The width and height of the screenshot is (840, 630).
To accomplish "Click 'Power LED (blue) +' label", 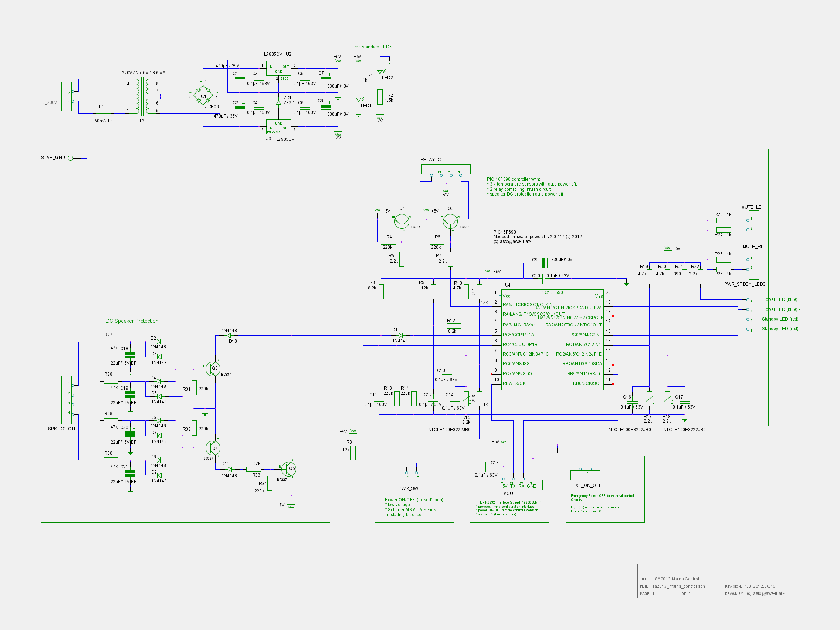I will click(782, 299).
